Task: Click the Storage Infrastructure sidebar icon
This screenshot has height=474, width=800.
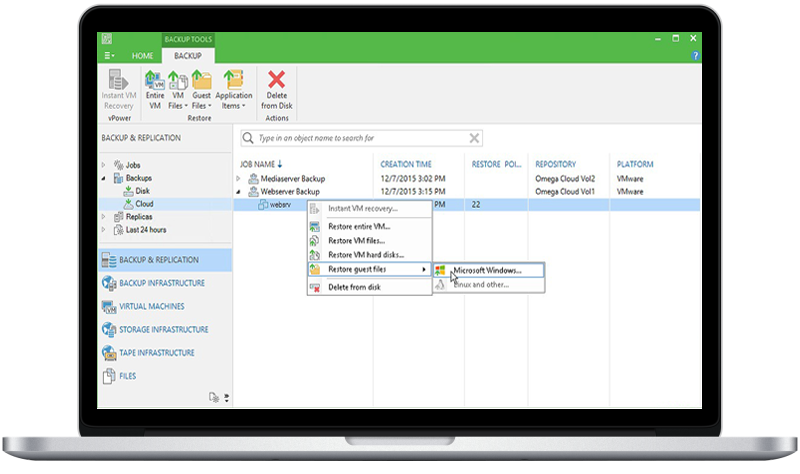Action: point(109,330)
